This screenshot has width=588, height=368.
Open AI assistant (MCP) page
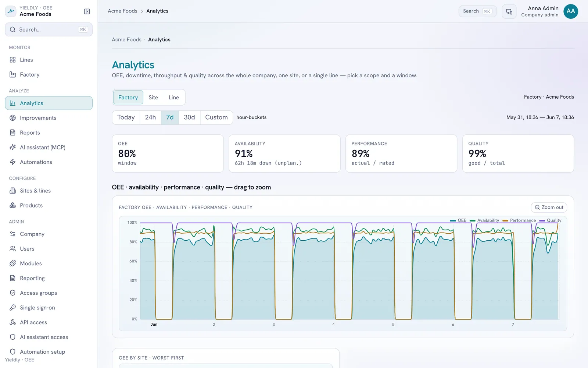coord(49,147)
